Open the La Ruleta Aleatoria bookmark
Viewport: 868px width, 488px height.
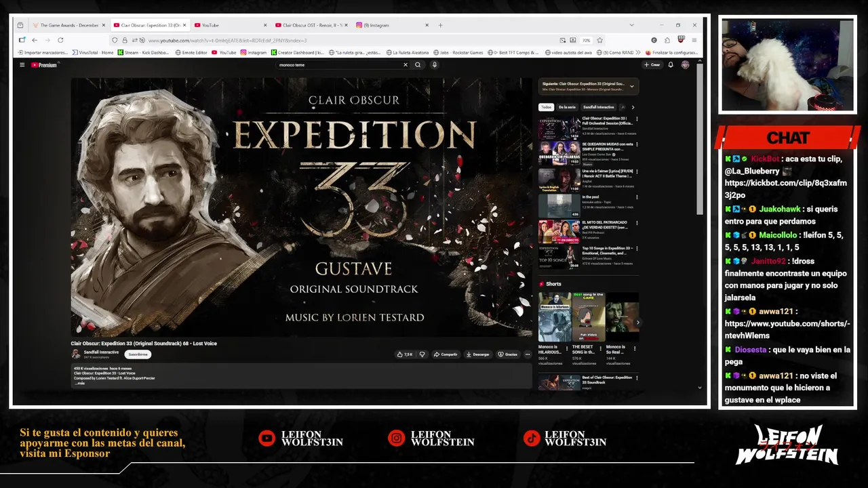coord(408,52)
